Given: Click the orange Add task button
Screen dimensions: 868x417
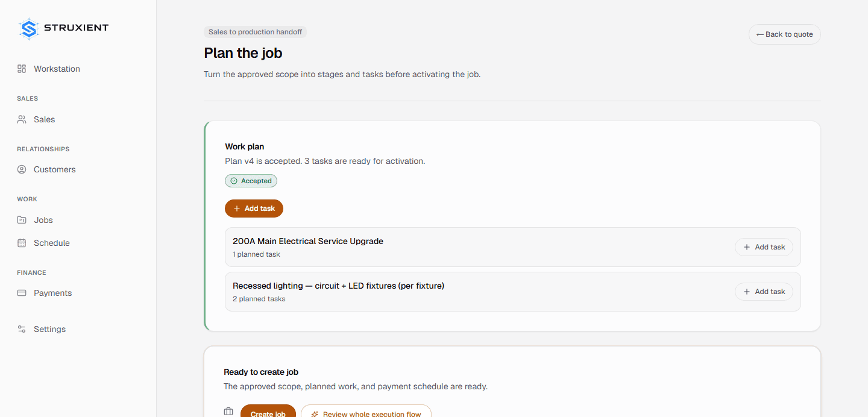Looking at the screenshot, I should click(254, 208).
